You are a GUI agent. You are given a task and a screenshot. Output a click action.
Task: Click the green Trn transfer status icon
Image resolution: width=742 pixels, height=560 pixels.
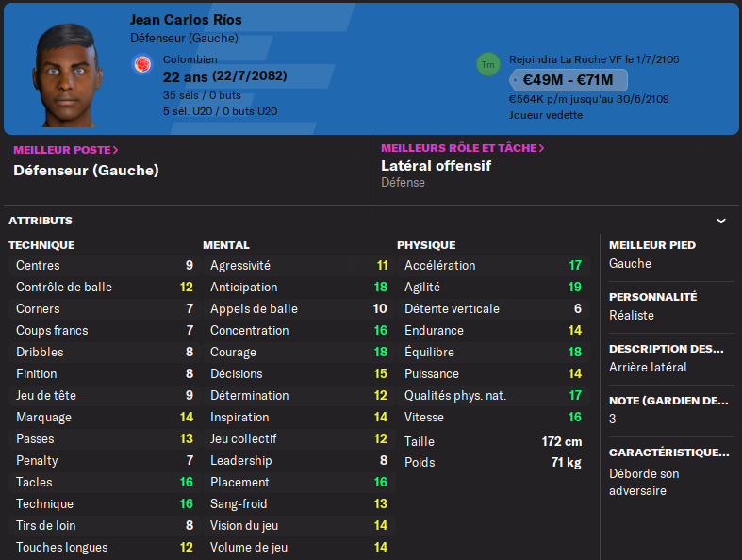(x=487, y=64)
